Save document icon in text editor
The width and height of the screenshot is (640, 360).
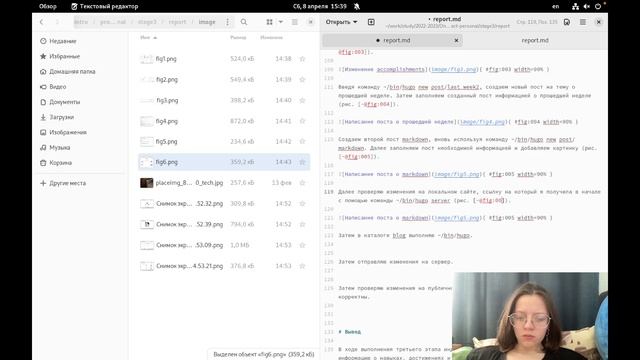tap(567, 22)
